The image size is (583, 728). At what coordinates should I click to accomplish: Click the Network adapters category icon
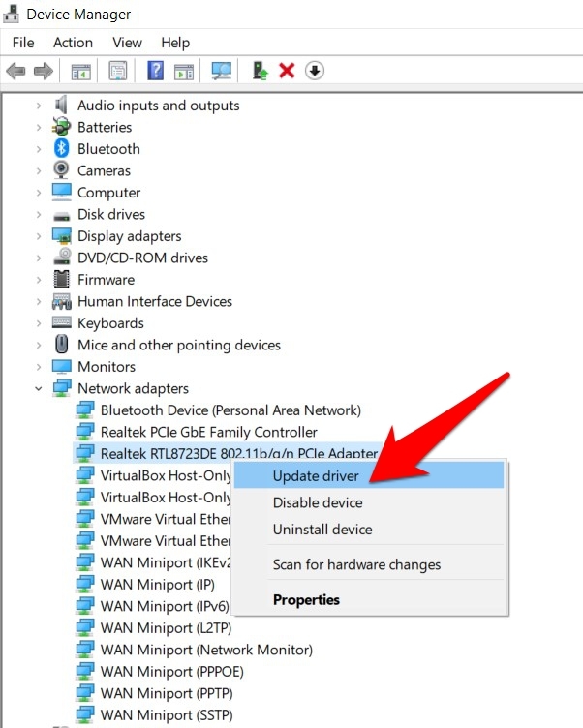(61, 388)
